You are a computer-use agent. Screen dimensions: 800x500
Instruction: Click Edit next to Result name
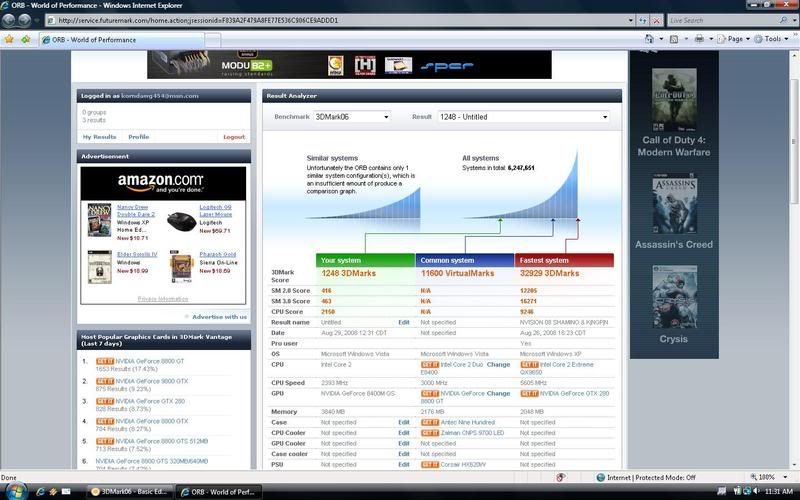[404, 322]
